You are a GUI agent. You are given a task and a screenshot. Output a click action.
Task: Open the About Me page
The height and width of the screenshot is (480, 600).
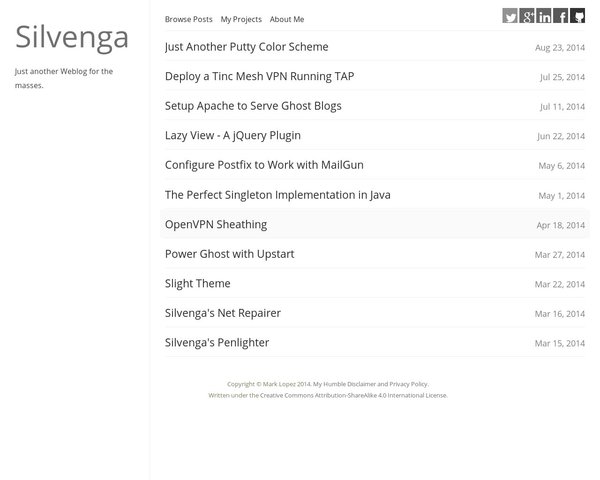tap(287, 19)
